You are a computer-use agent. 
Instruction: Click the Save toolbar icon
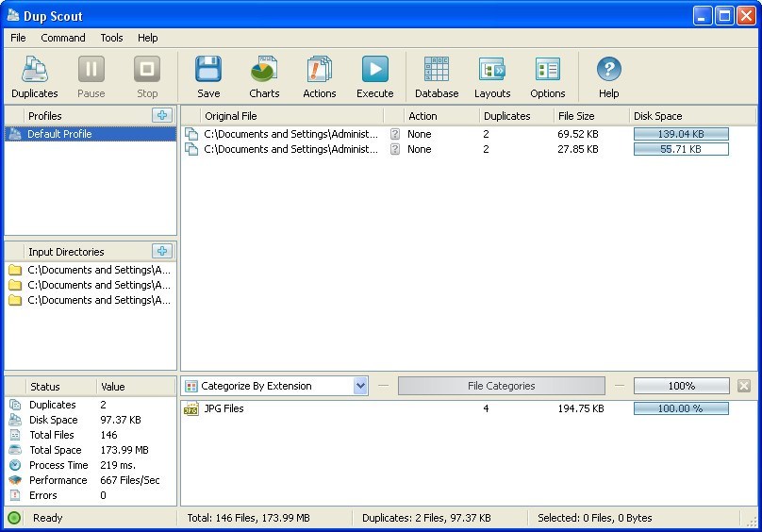(208, 76)
